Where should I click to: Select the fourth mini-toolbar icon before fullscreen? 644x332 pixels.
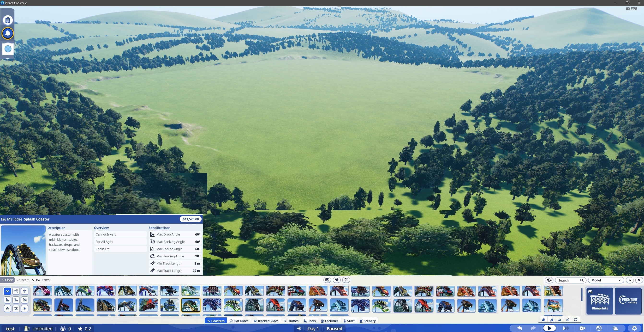tap(568, 320)
